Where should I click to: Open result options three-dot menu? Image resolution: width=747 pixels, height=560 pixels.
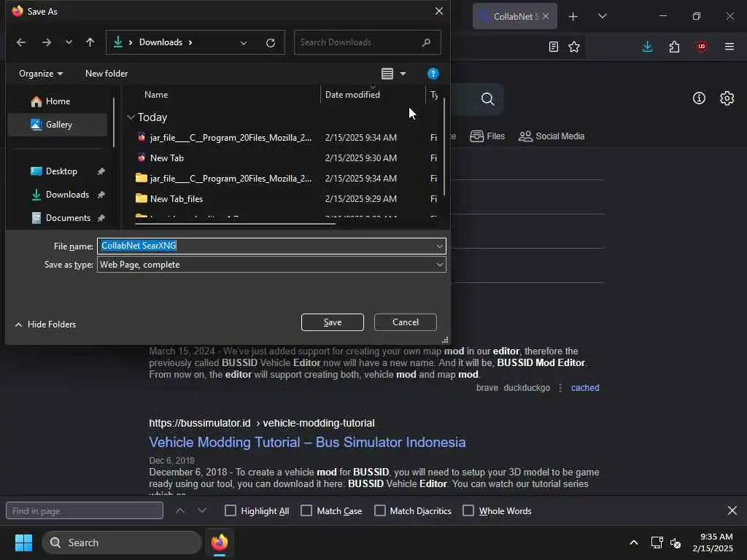560,388
